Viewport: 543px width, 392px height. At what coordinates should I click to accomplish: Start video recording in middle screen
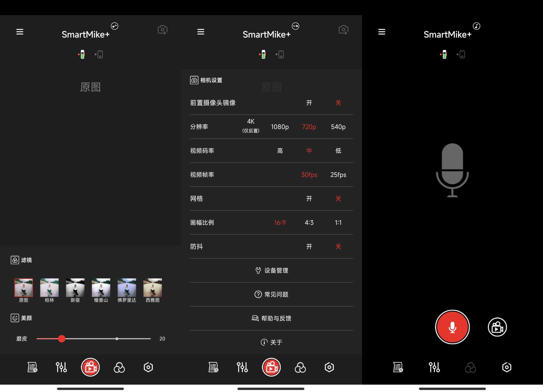click(x=271, y=367)
